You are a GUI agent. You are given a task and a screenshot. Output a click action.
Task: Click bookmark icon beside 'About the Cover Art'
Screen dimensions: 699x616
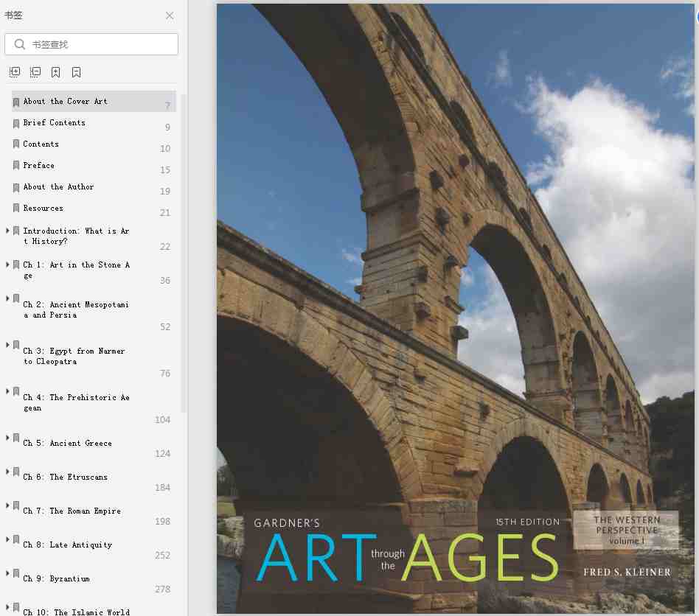pyautogui.click(x=16, y=102)
